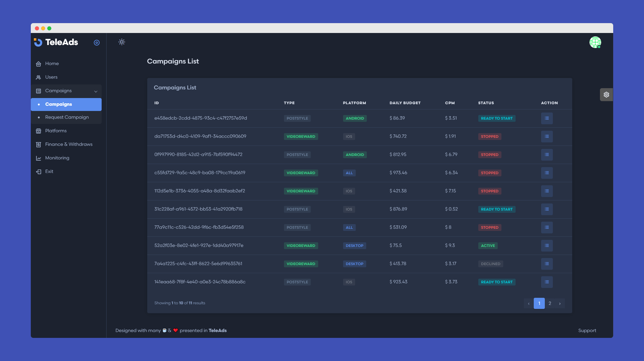Open Finance & Withdraws menu item
The width and height of the screenshot is (644, 361).
point(69,144)
